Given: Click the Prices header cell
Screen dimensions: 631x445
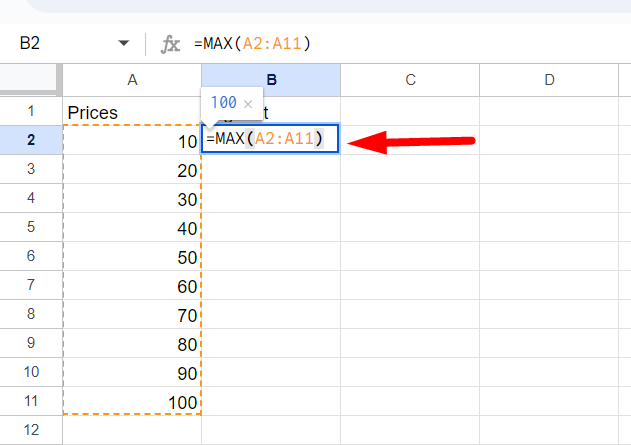Looking at the screenshot, I should coord(132,112).
